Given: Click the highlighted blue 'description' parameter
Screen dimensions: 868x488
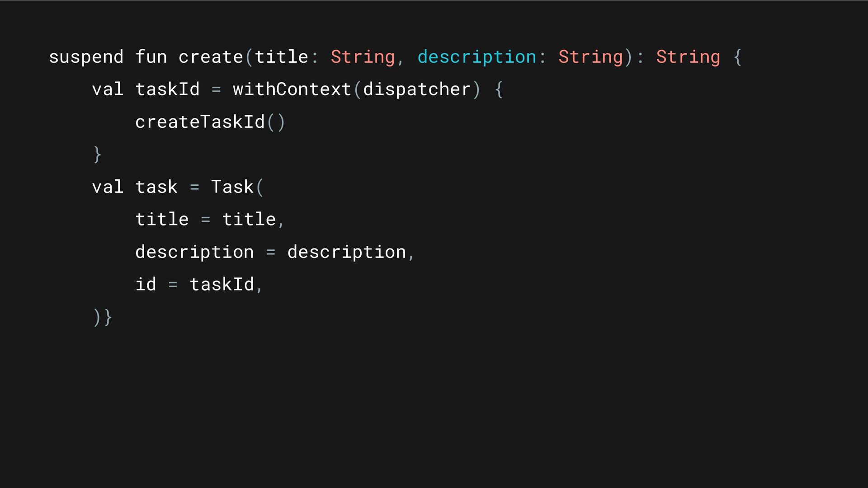Looking at the screenshot, I should click(x=476, y=57).
